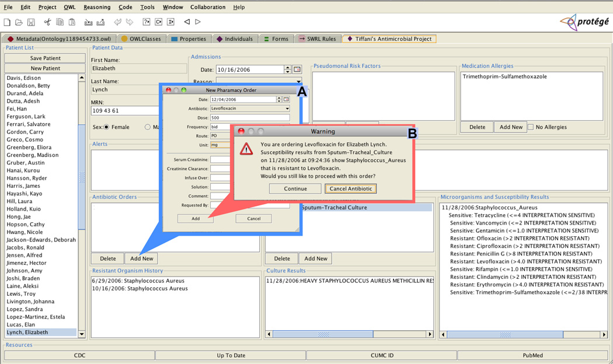This screenshot has width=613, height=364.
Task: Check the No Allergies checkbox
Action: tap(531, 127)
